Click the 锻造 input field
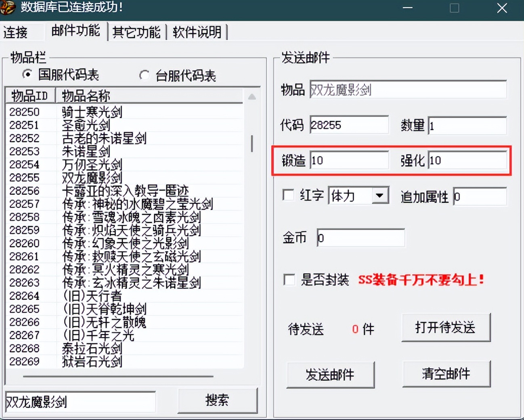Viewport: 524px width, 420px height. click(x=349, y=160)
